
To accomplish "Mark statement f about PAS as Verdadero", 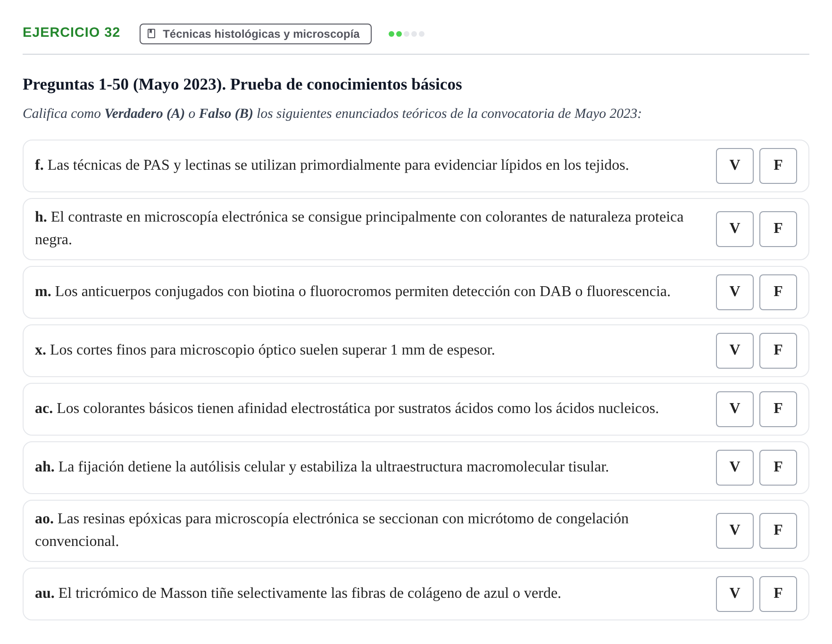I will pyautogui.click(x=734, y=166).
